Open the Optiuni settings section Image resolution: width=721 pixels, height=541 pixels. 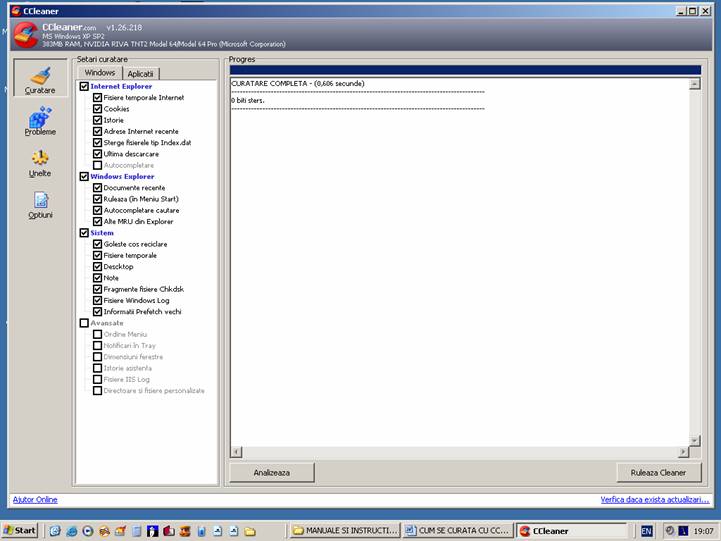click(x=40, y=205)
